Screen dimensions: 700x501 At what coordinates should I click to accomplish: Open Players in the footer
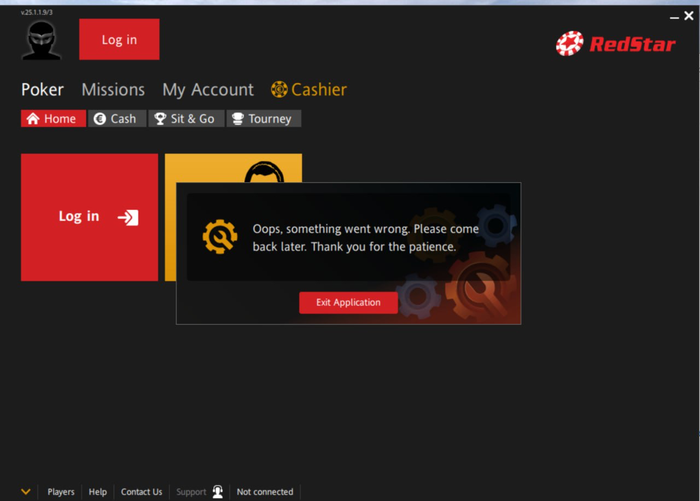pos(61,492)
